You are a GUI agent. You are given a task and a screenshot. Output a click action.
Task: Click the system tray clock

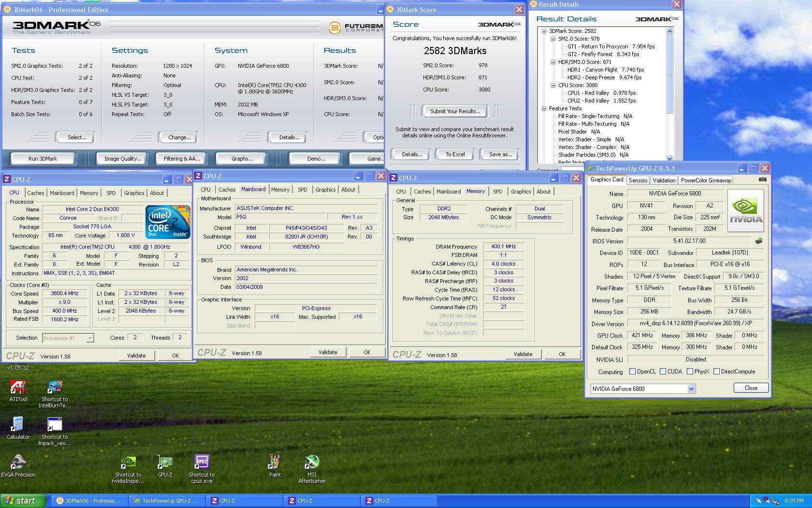[794, 501]
